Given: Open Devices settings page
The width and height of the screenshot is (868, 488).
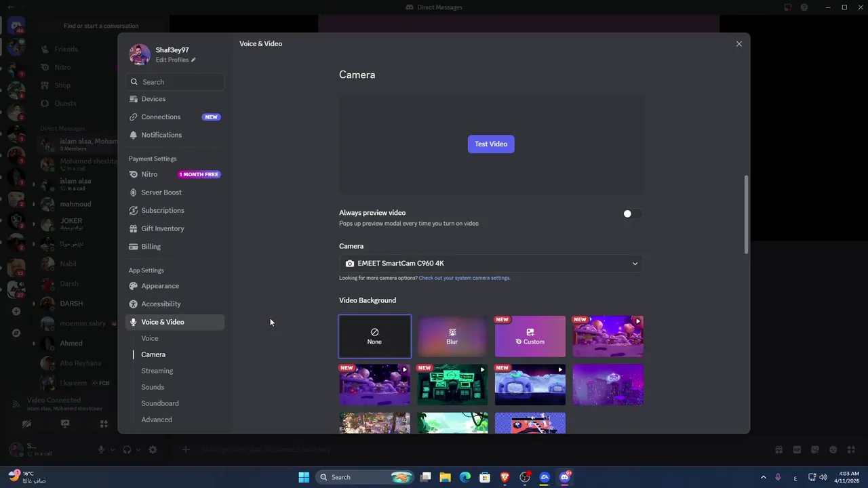Looking at the screenshot, I should pyautogui.click(x=175, y=99).
